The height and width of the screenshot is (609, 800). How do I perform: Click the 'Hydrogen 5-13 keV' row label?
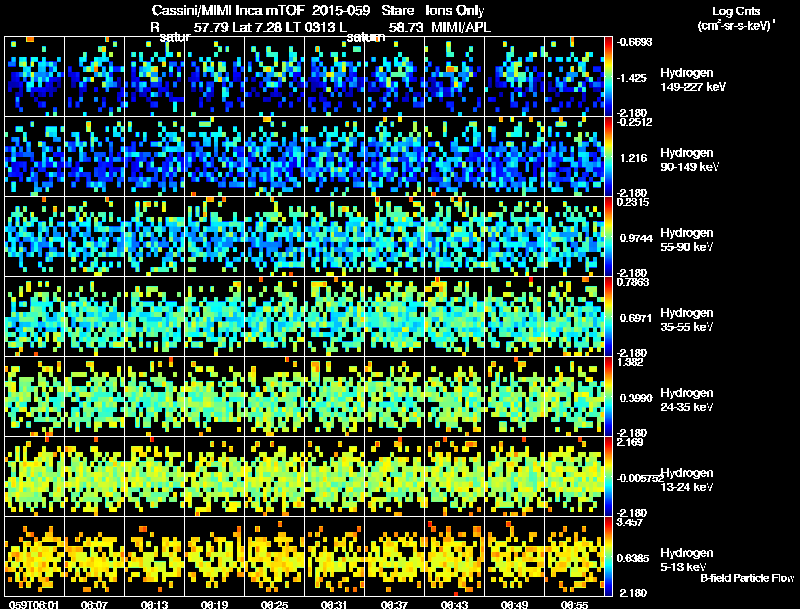(687, 560)
